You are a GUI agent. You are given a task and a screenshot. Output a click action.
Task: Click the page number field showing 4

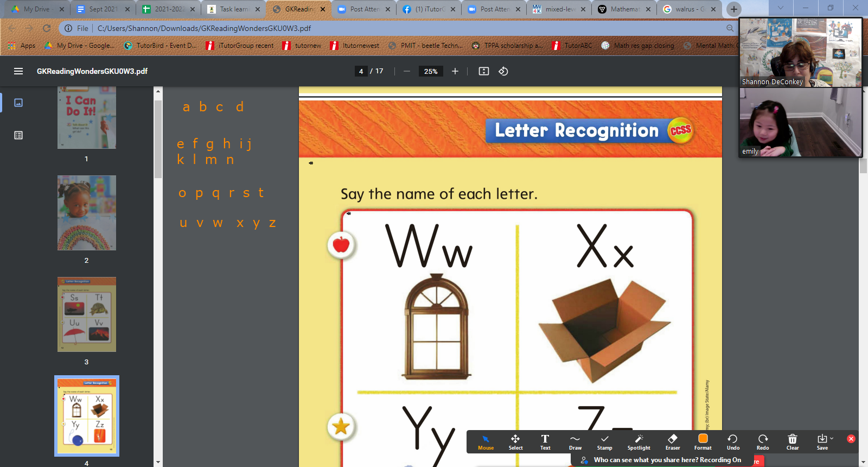[x=361, y=71]
